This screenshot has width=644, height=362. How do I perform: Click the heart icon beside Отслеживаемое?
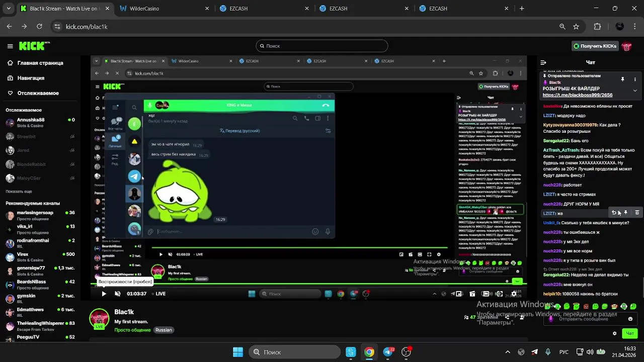point(10,94)
